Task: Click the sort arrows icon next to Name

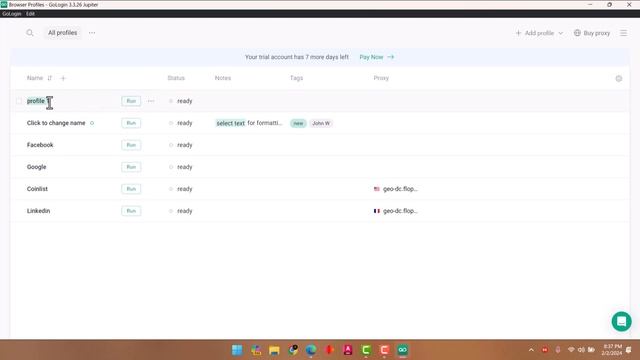Action: point(50,78)
